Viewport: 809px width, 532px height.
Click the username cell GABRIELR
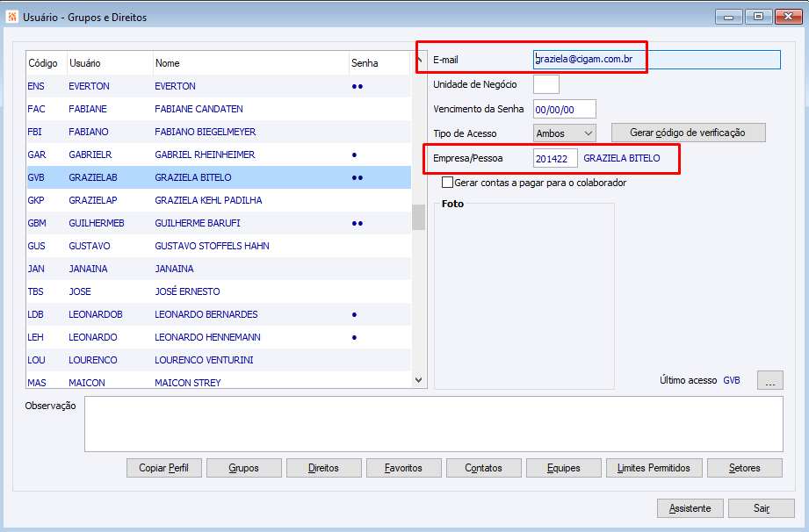pos(90,155)
